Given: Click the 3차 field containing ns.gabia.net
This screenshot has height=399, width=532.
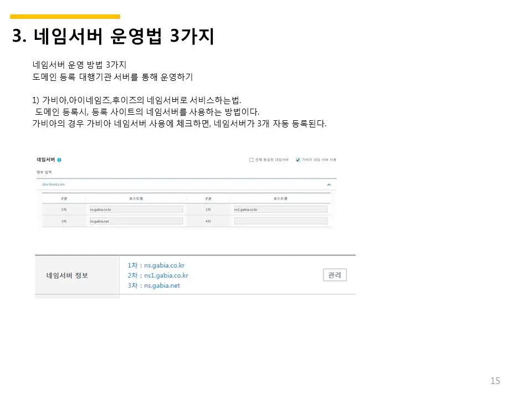Looking at the screenshot, I should (135, 222).
